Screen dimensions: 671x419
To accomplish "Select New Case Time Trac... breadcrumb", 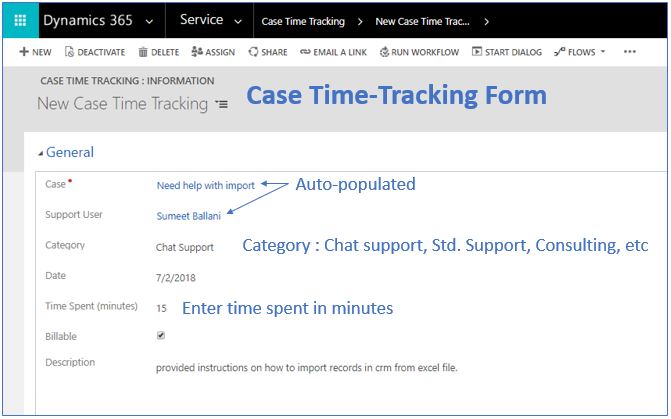I will (x=422, y=21).
